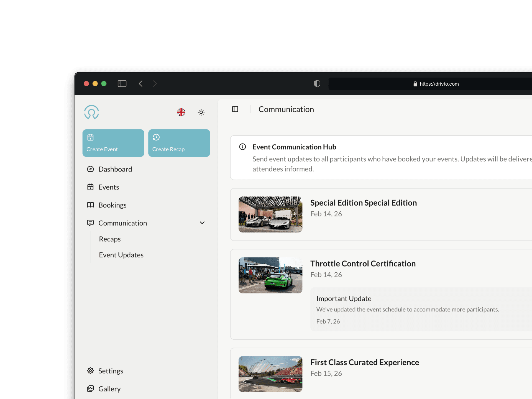Toggle the light/dark theme sun icon
This screenshot has height=399, width=532.
coord(201,112)
